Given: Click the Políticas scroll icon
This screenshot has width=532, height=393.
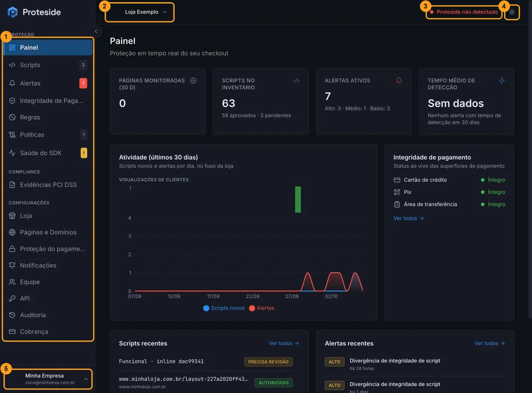Looking at the screenshot, I should coord(12,135).
